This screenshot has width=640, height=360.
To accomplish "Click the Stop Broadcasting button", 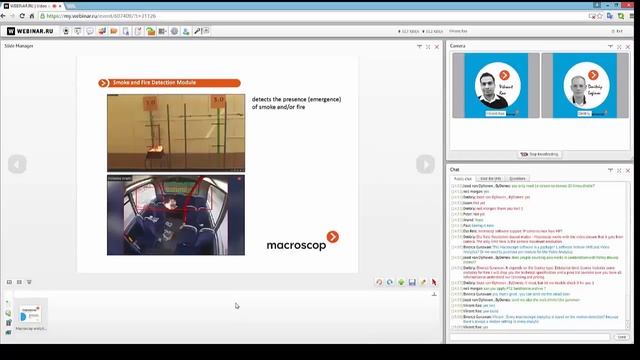I will pyautogui.click(x=540, y=154).
